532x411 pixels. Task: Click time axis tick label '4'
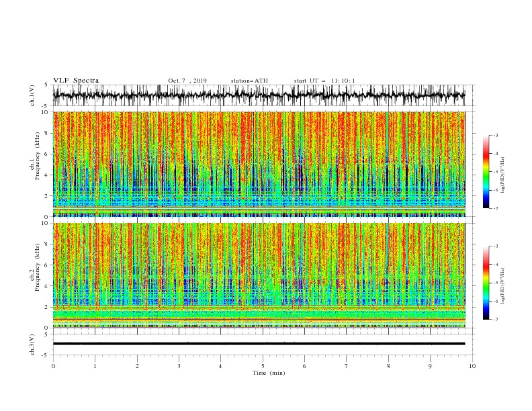(x=220, y=366)
